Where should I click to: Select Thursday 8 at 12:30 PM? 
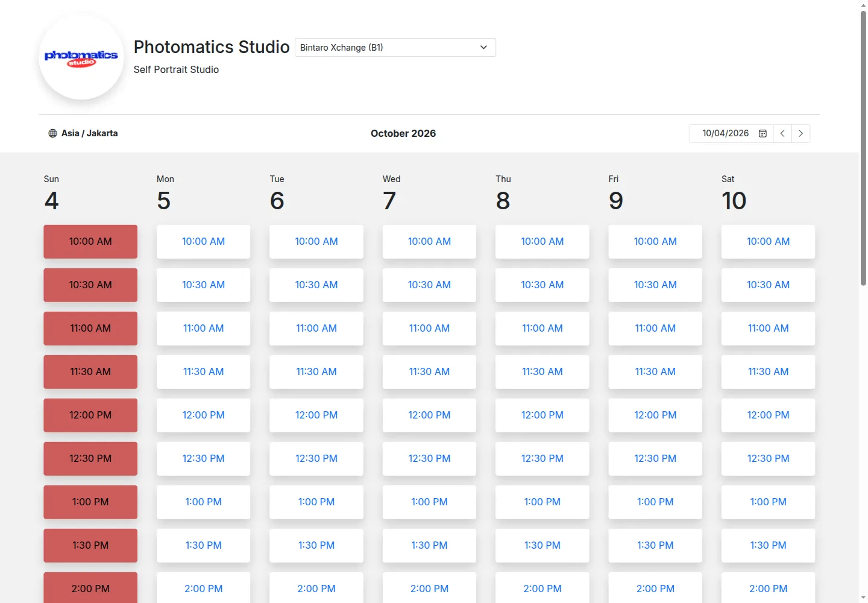(x=542, y=459)
